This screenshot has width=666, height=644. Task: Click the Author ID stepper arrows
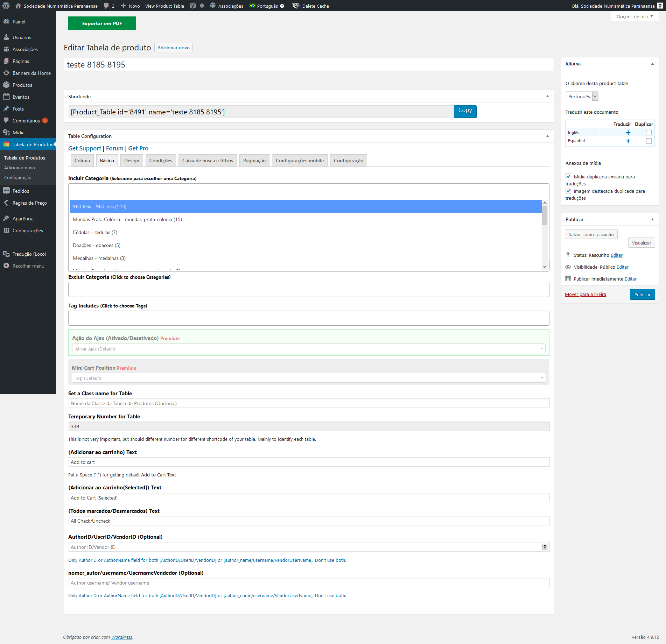[x=545, y=547]
